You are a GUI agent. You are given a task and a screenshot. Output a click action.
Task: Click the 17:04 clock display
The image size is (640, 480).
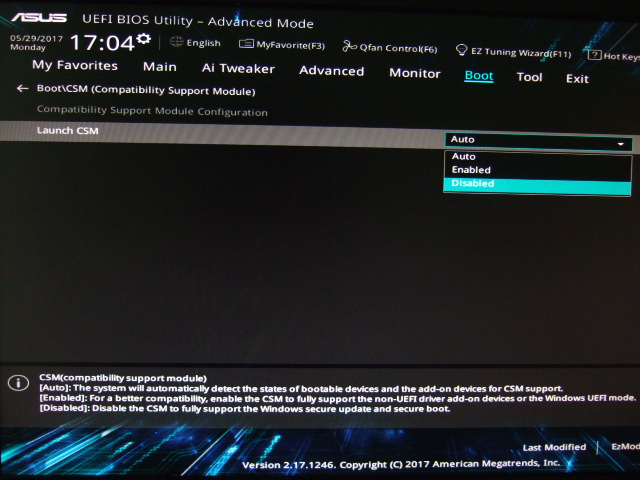click(x=102, y=42)
